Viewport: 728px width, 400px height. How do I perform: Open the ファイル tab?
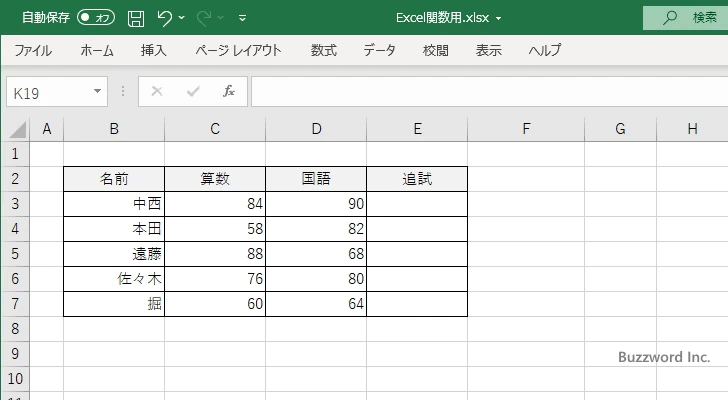(33, 51)
